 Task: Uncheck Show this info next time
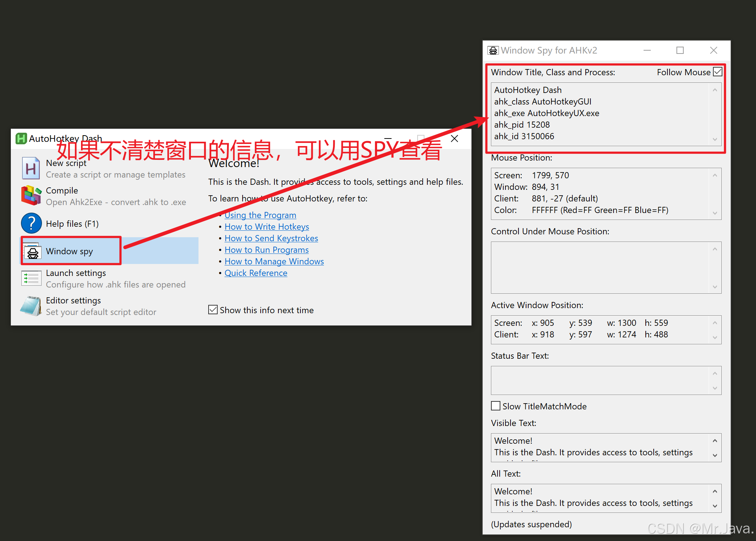tap(213, 310)
